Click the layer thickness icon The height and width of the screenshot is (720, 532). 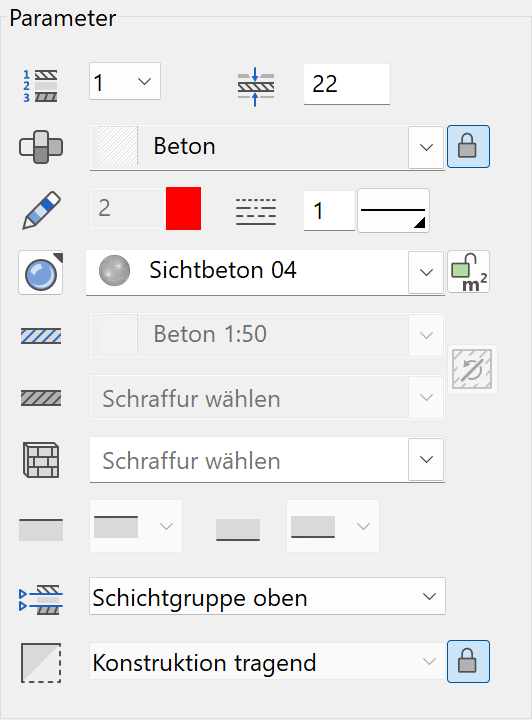[256, 87]
